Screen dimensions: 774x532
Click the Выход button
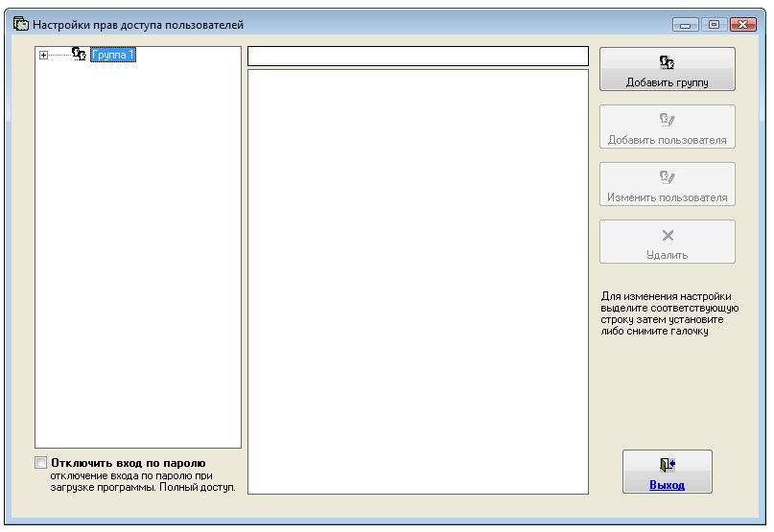667,472
